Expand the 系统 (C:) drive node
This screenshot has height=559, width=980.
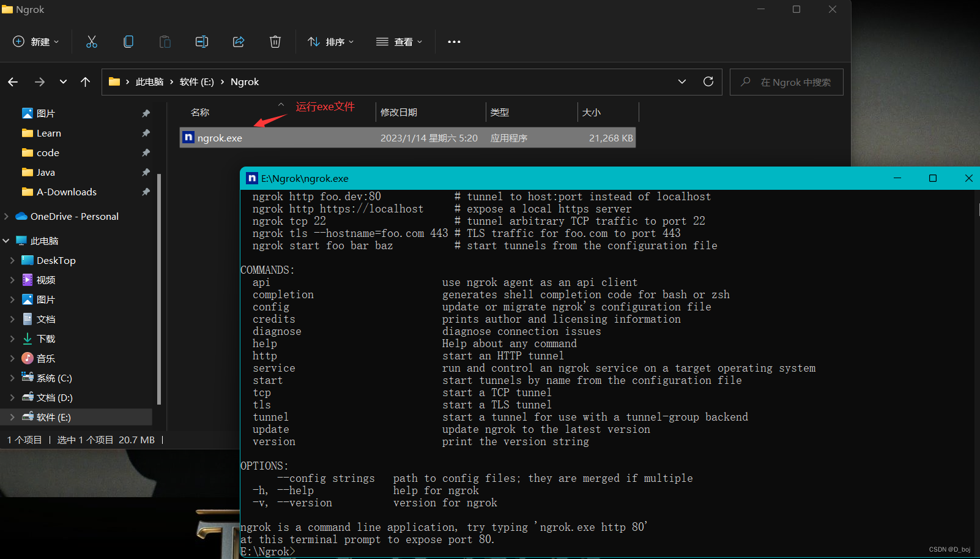(x=12, y=378)
